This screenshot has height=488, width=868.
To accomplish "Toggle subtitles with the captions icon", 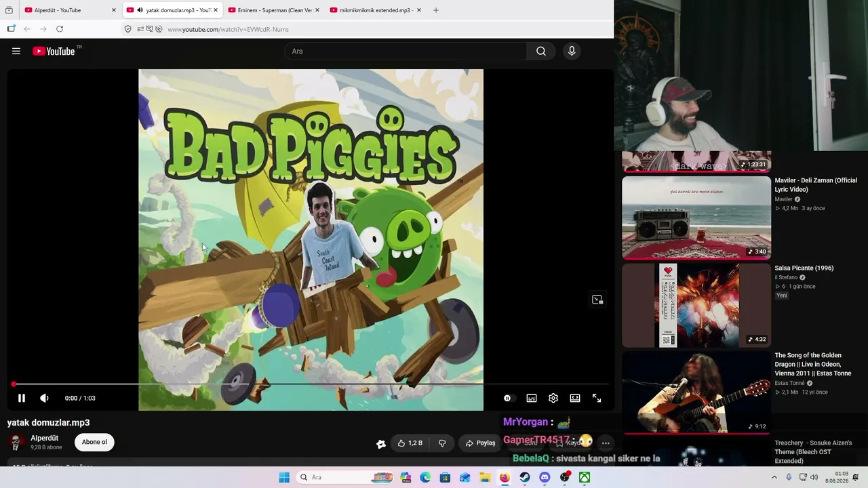I will click(x=532, y=399).
